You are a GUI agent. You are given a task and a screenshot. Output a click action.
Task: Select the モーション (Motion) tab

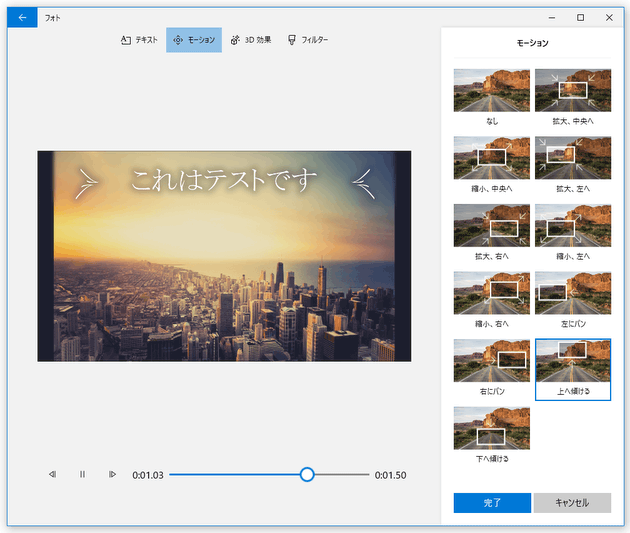click(x=194, y=40)
